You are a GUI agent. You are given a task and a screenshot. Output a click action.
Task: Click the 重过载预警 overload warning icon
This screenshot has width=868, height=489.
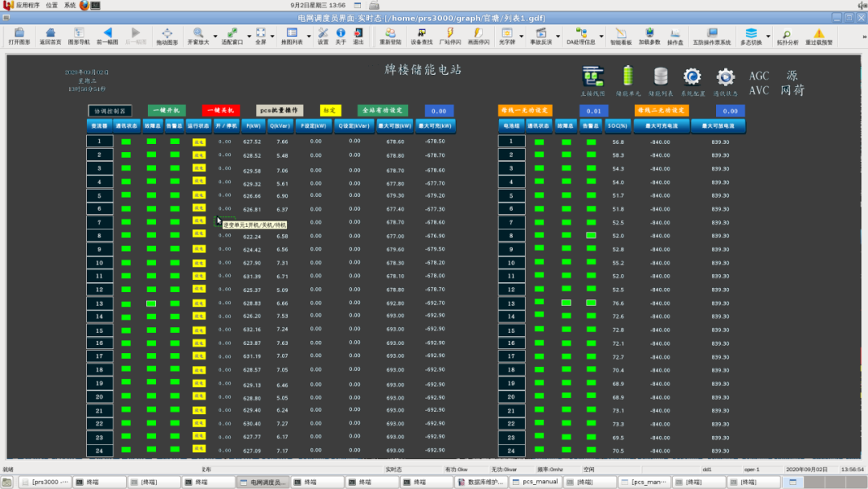coord(819,35)
